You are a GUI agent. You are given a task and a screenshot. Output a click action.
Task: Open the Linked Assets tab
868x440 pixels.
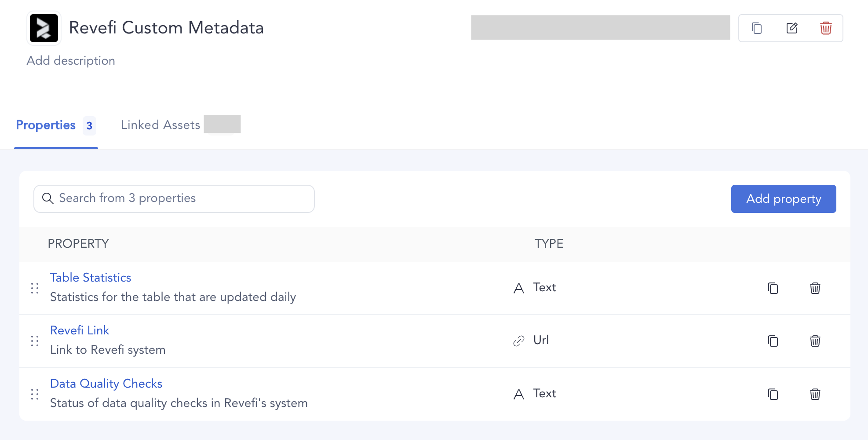pos(160,125)
